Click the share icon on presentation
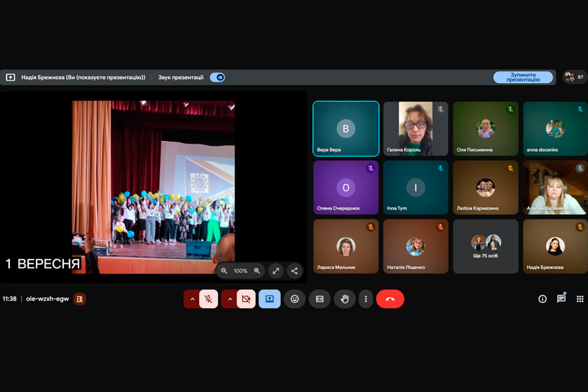Image resolution: width=588 pixels, height=392 pixels. pos(295,271)
